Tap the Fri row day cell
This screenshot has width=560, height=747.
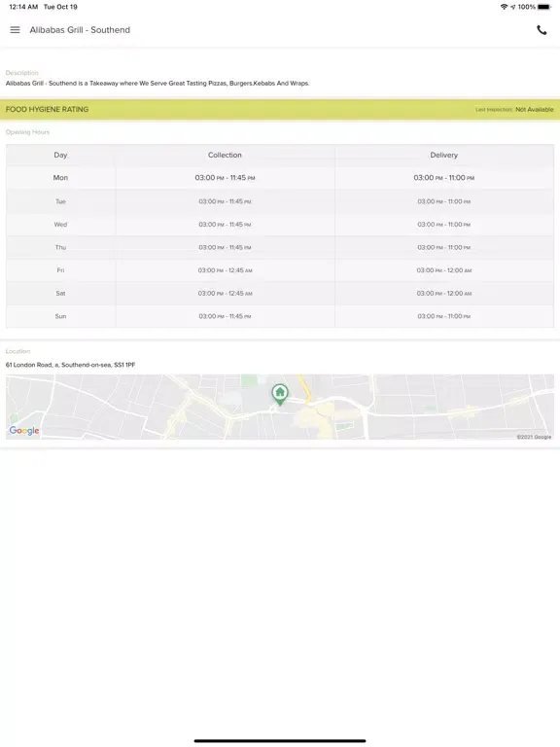click(x=60, y=270)
